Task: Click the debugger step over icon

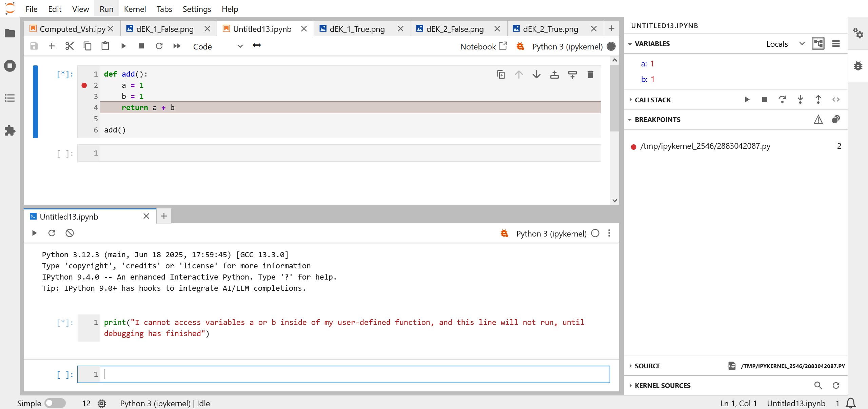Action: (x=782, y=100)
